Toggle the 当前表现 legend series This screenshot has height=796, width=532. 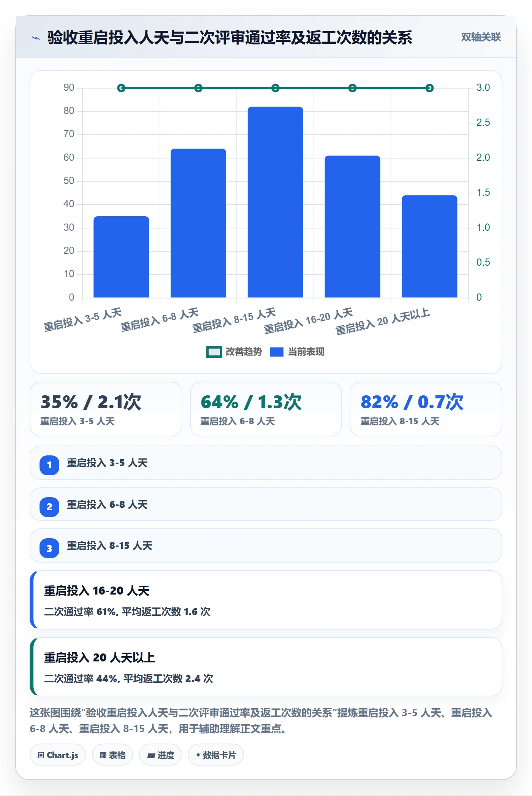pos(297,352)
